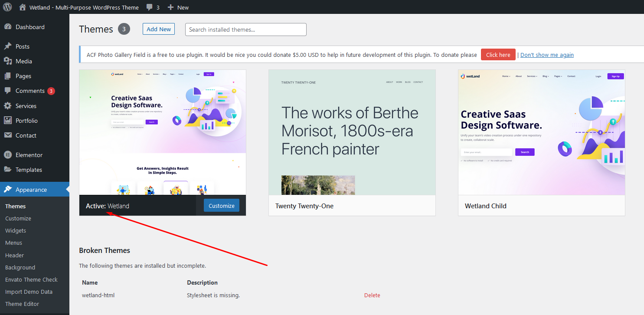Click the Wetland Child theme name
The height and width of the screenshot is (315, 644).
tap(486, 206)
